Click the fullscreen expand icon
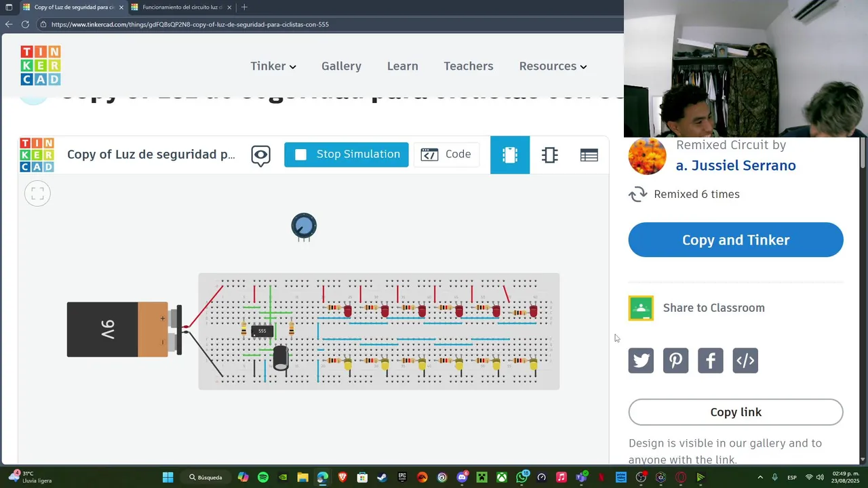This screenshot has height=488, width=868. pyautogui.click(x=38, y=194)
